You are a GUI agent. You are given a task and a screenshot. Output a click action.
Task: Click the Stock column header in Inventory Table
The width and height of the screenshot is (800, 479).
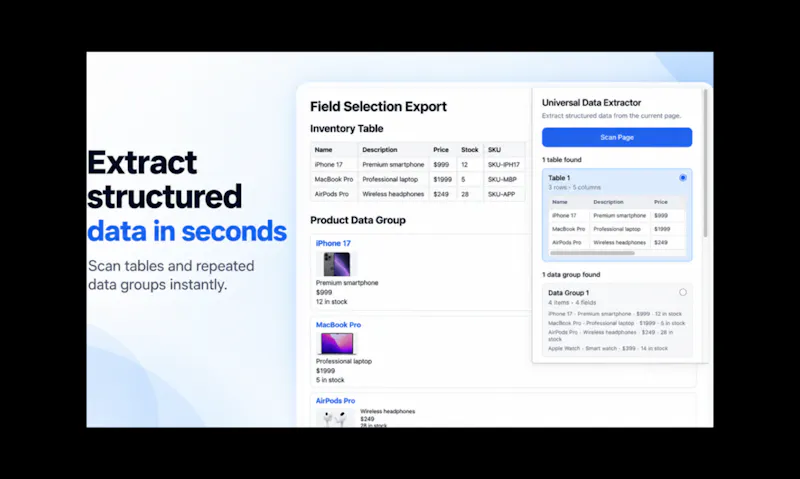point(469,149)
